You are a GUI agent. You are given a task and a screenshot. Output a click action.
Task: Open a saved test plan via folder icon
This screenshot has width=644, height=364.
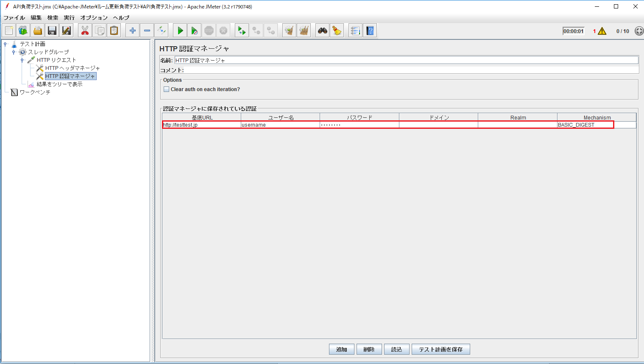point(37,30)
